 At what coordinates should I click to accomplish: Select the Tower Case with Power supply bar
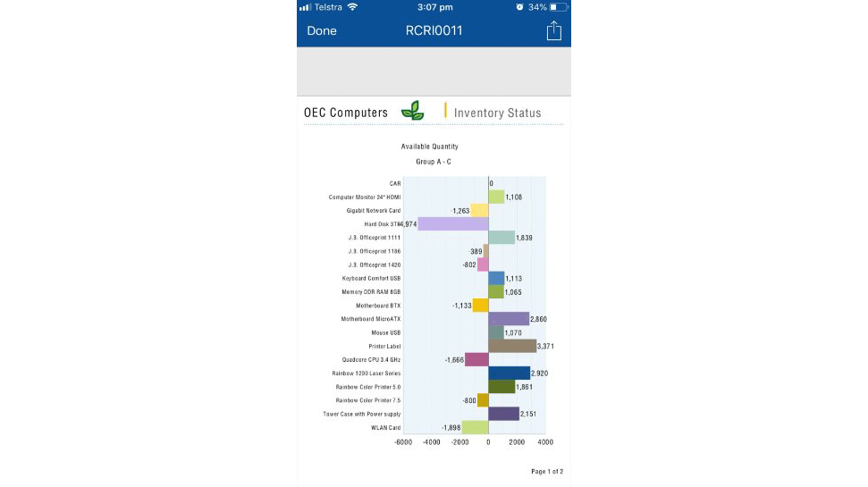504,414
